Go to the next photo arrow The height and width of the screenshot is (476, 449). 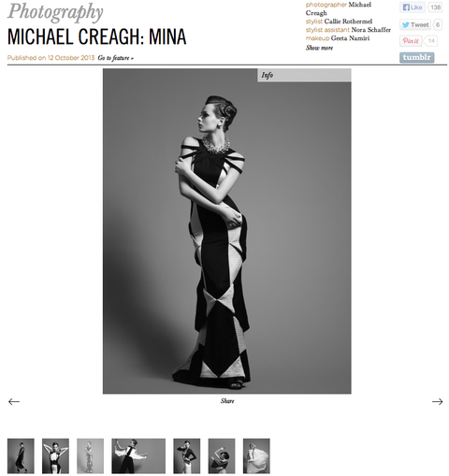point(437,401)
